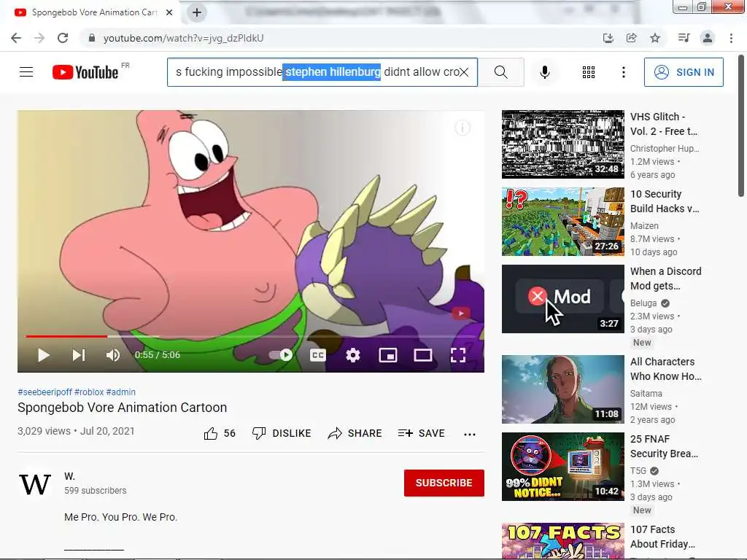Enable miniplayer mode

388,355
